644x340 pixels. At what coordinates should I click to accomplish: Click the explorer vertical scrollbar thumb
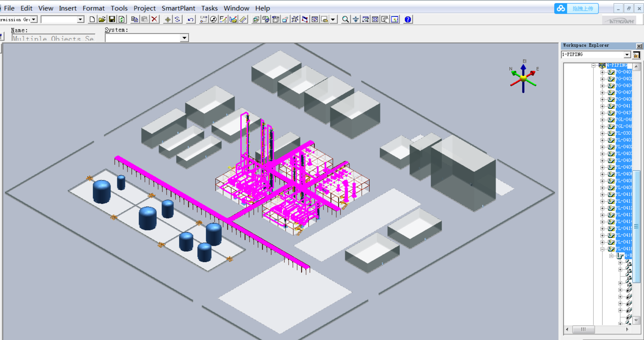click(636, 226)
